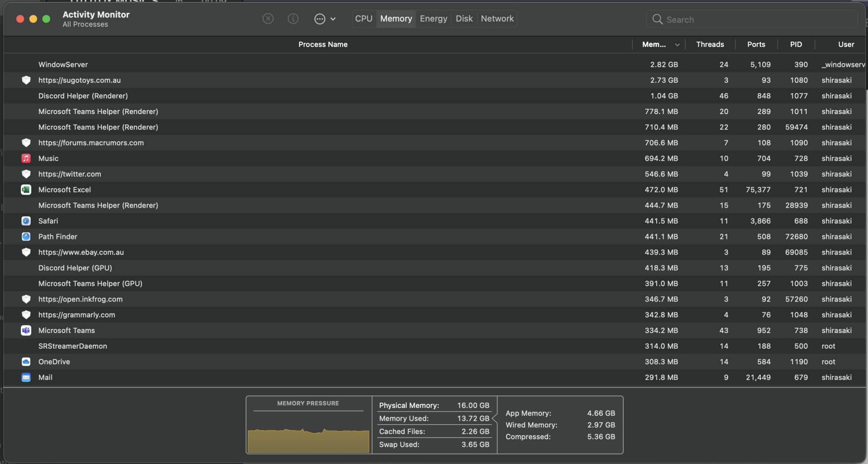
Task: Click the stop process icon in toolbar
Action: (268, 19)
